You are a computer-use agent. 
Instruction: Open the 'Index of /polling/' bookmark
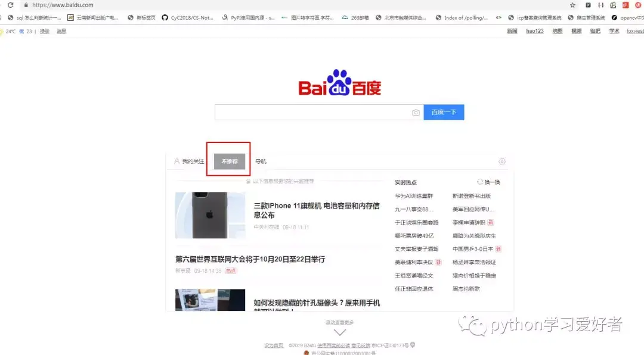pos(462,18)
